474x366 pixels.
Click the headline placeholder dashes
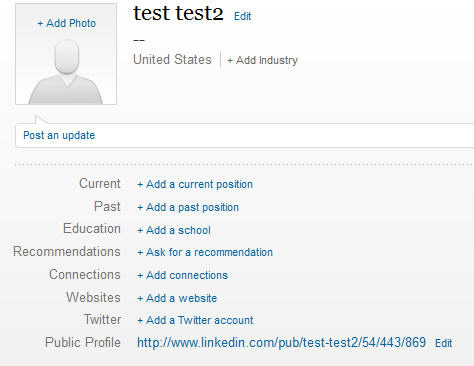click(x=139, y=40)
